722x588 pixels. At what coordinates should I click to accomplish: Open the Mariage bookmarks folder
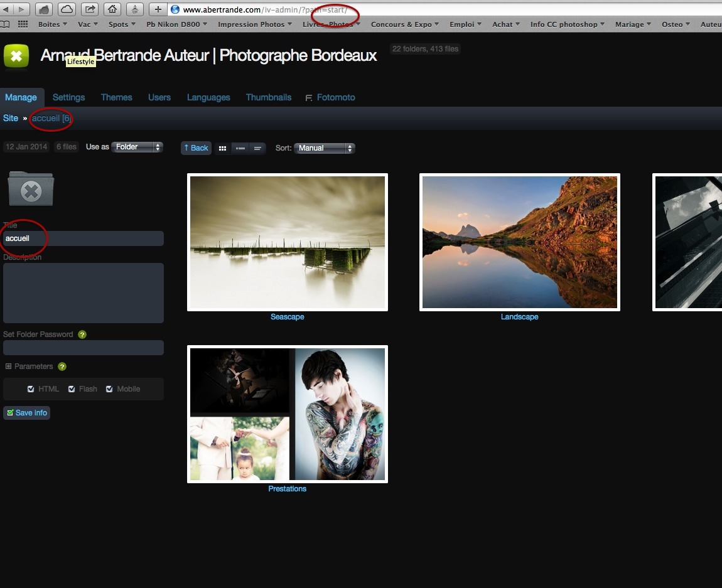click(x=633, y=24)
